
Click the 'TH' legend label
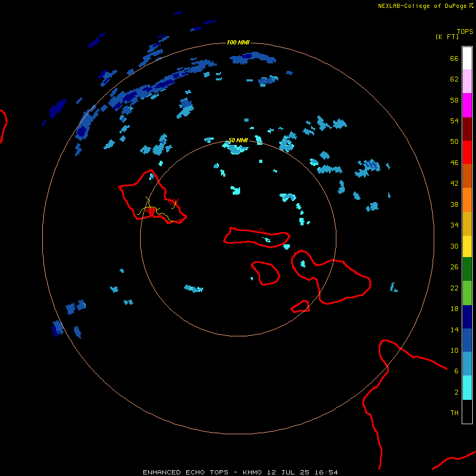click(x=454, y=413)
